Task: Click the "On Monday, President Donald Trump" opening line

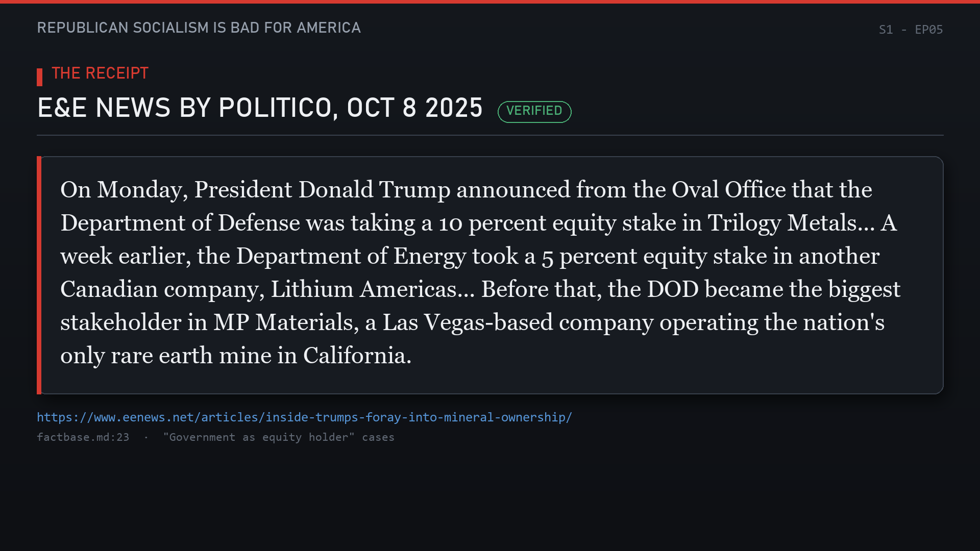Action: coord(255,190)
